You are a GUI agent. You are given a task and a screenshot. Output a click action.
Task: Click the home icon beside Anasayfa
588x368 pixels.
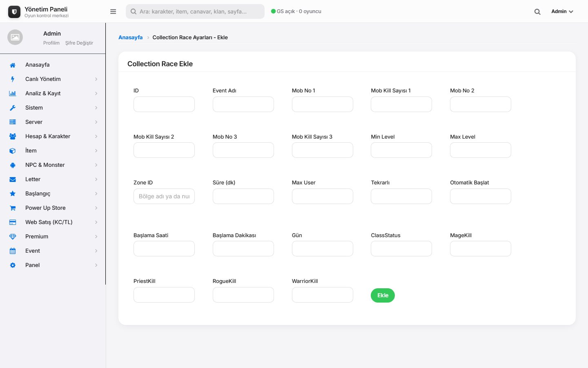(x=13, y=65)
